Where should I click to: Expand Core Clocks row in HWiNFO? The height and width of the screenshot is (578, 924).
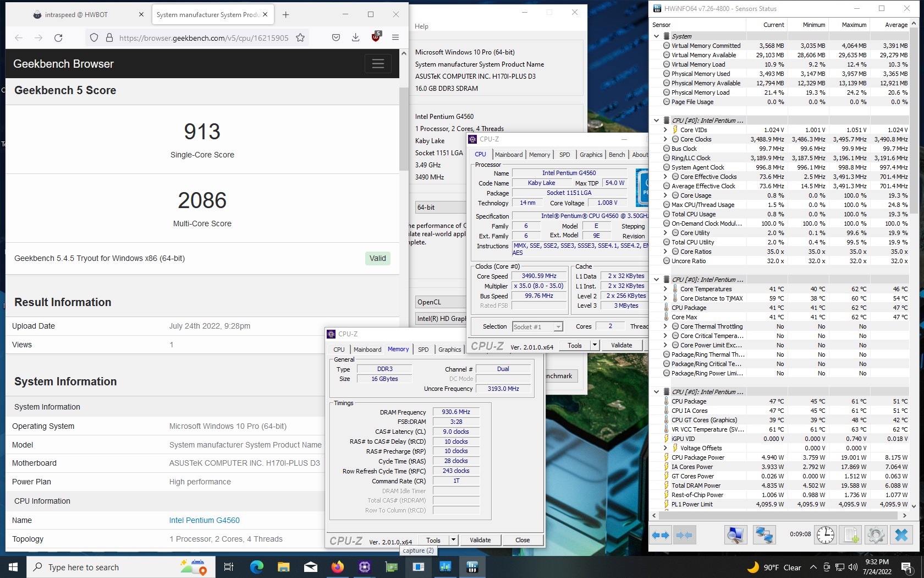click(665, 139)
